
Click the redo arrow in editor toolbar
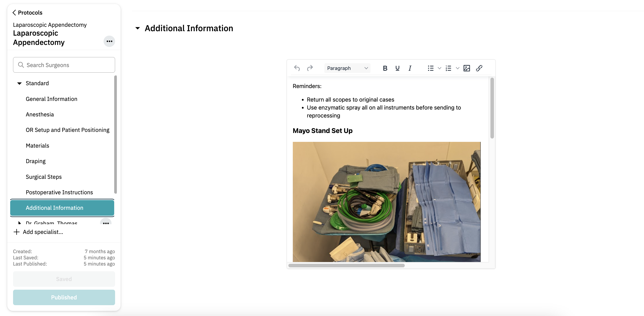(310, 68)
